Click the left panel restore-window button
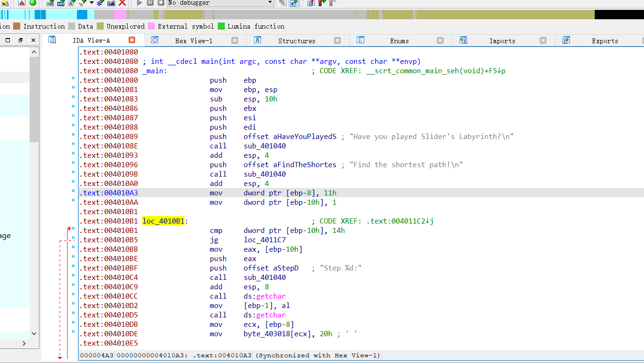This screenshot has height=363, width=644. point(21,40)
